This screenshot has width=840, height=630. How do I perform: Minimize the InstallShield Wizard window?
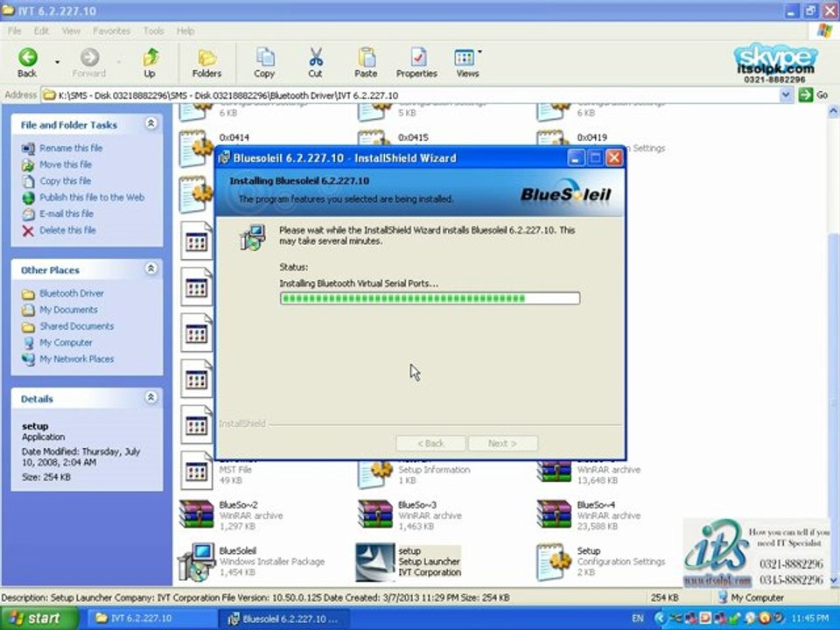pos(577,157)
